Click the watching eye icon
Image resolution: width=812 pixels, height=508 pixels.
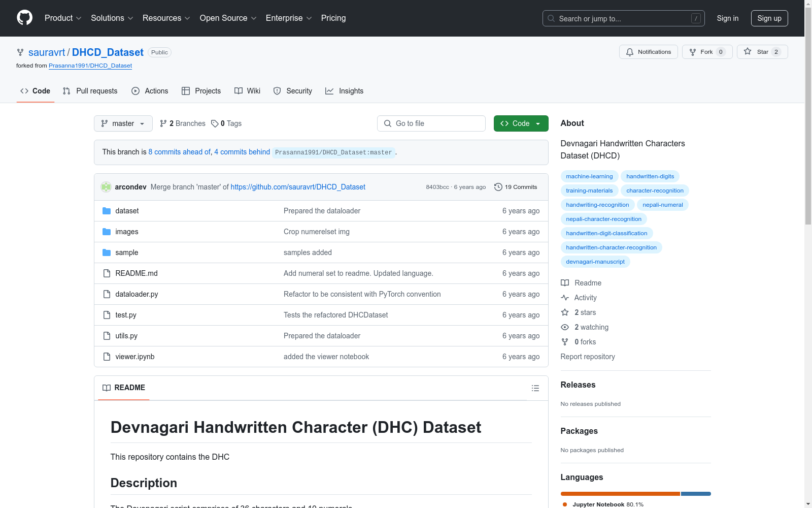(565, 327)
